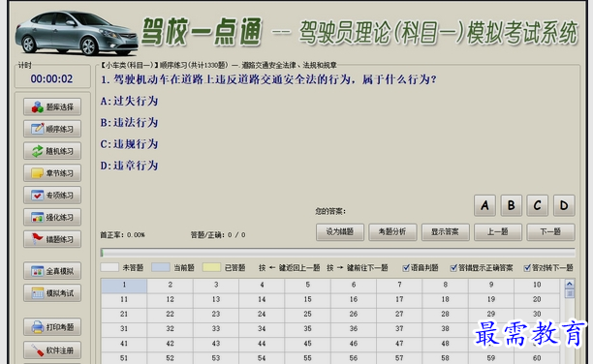Toggle 答错显示正确答案 checkbox

coord(453,268)
